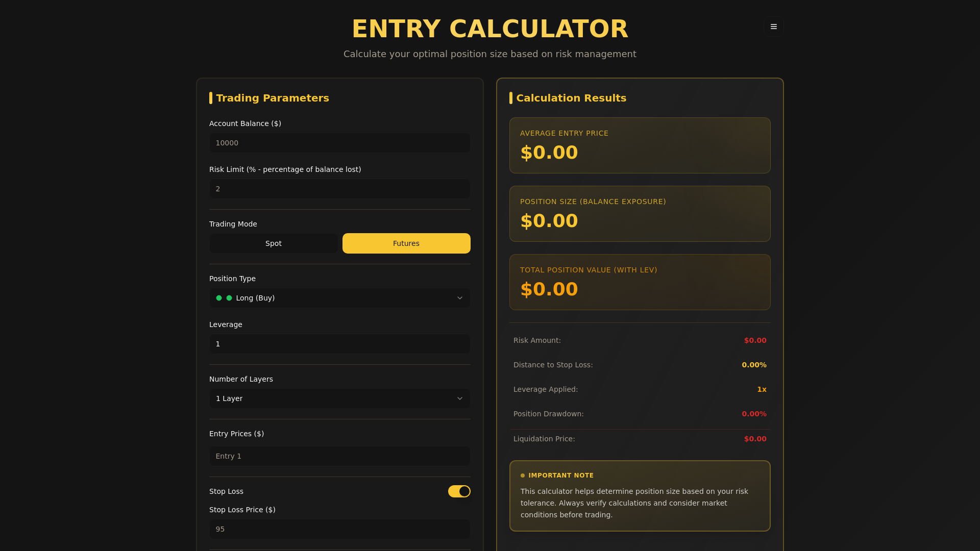Switch trading mode to Spot
980x551 pixels.
point(274,243)
